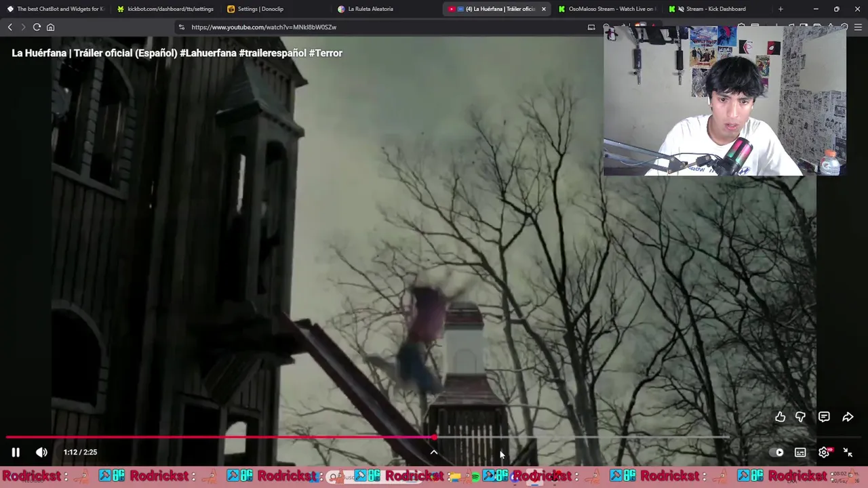Switch to OsoMaloso Stream Watch Live tab
This screenshot has width=868, height=488.
click(x=607, y=9)
